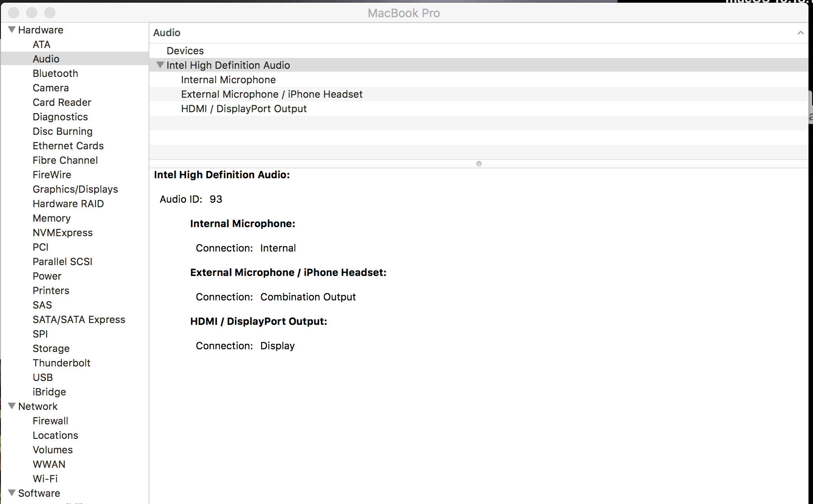Open Ethernet Cards section

pos(68,146)
